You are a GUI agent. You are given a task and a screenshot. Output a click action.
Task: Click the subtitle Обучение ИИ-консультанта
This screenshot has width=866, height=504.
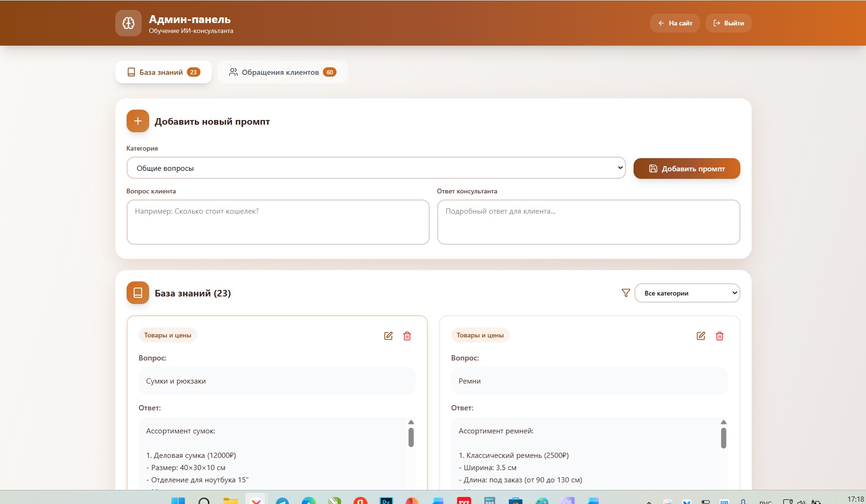tap(191, 31)
